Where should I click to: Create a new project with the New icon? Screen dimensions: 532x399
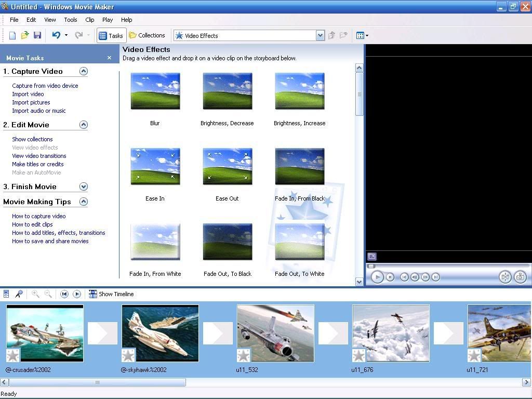12,35
